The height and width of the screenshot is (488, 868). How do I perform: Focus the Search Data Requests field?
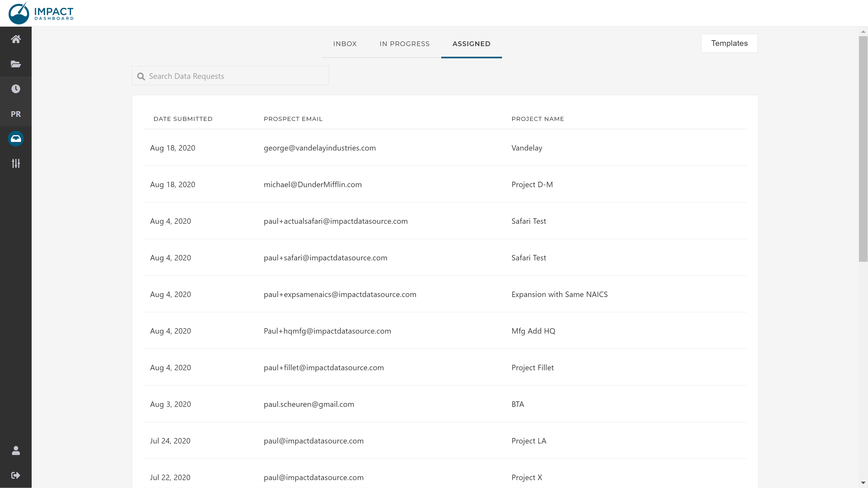[x=230, y=76]
